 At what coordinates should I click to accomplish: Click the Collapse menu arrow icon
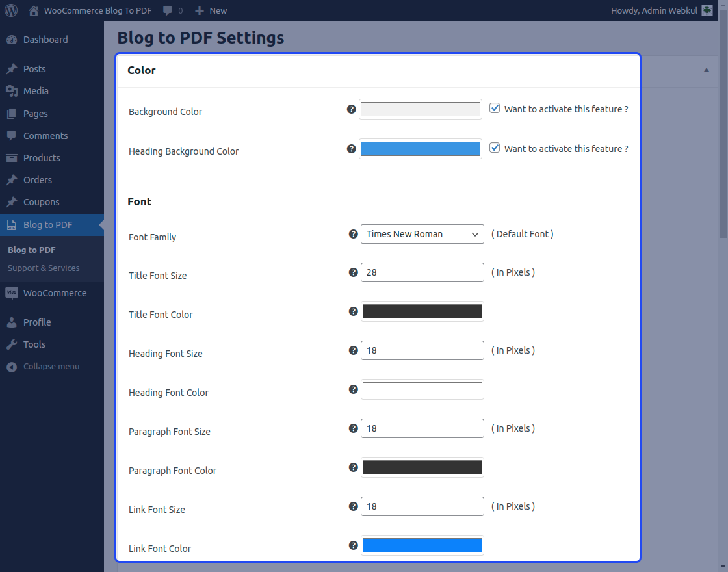click(12, 367)
